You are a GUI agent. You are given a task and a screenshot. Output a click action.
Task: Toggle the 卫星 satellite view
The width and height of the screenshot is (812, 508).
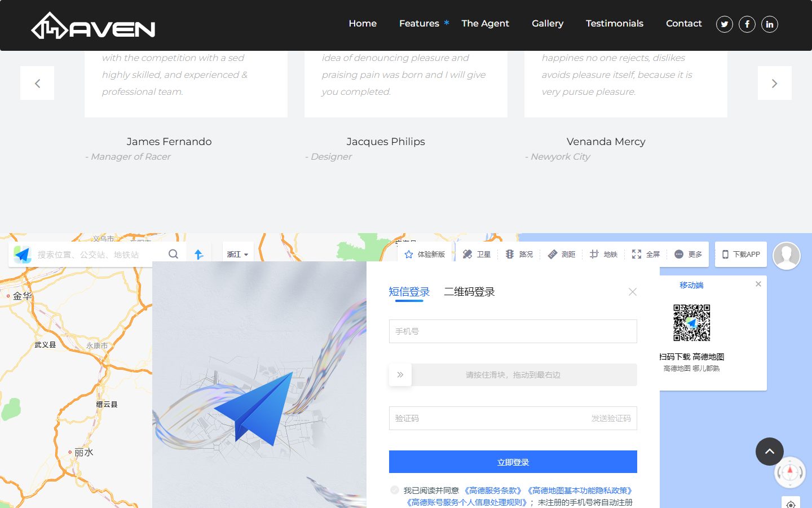[x=476, y=255]
